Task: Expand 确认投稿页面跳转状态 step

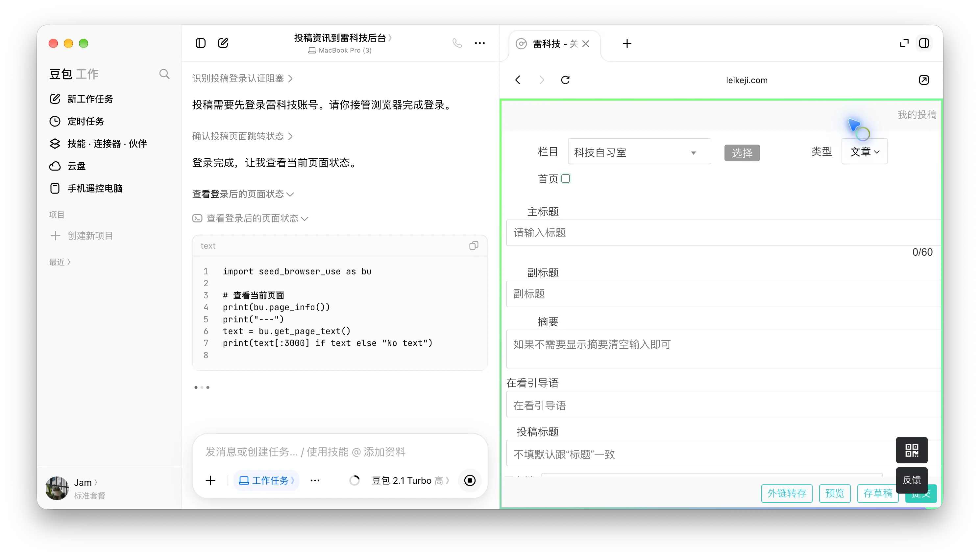Action: tap(242, 136)
